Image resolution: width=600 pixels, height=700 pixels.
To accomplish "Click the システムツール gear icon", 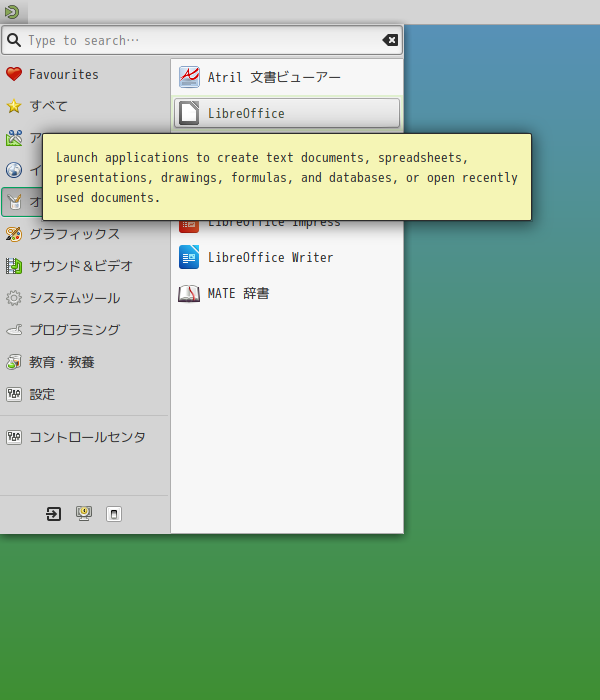I will tap(14, 298).
